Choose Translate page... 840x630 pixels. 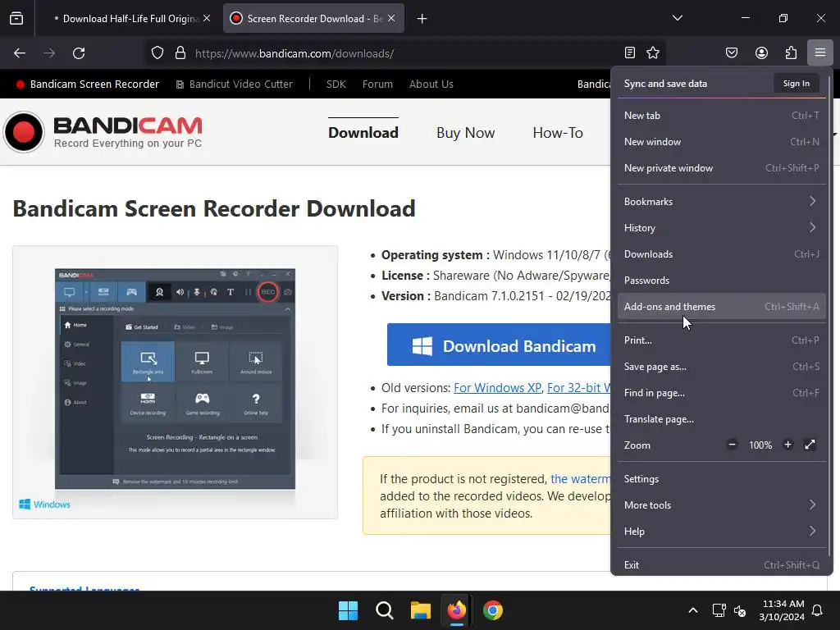[x=722, y=419]
